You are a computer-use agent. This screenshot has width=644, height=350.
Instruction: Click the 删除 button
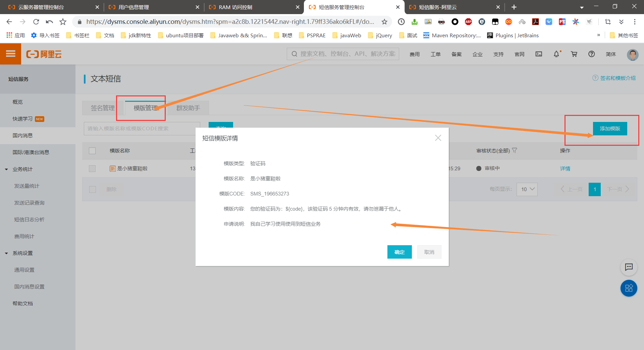[111, 189]
